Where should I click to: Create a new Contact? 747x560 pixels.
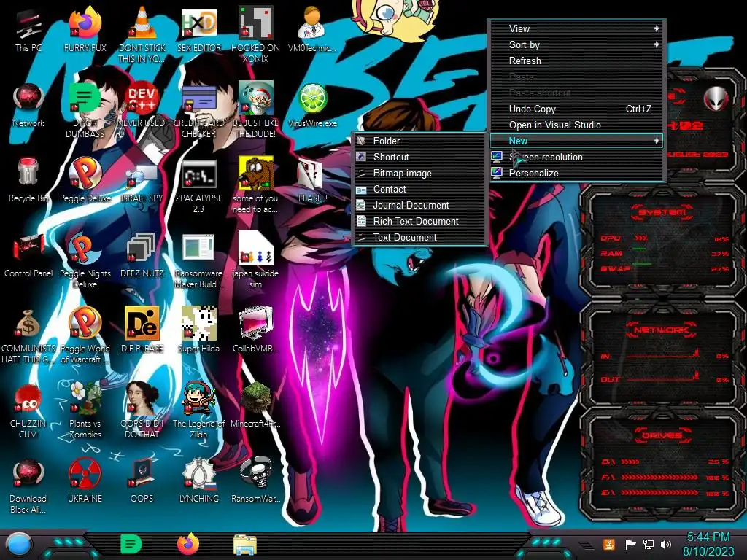point(419,189)
